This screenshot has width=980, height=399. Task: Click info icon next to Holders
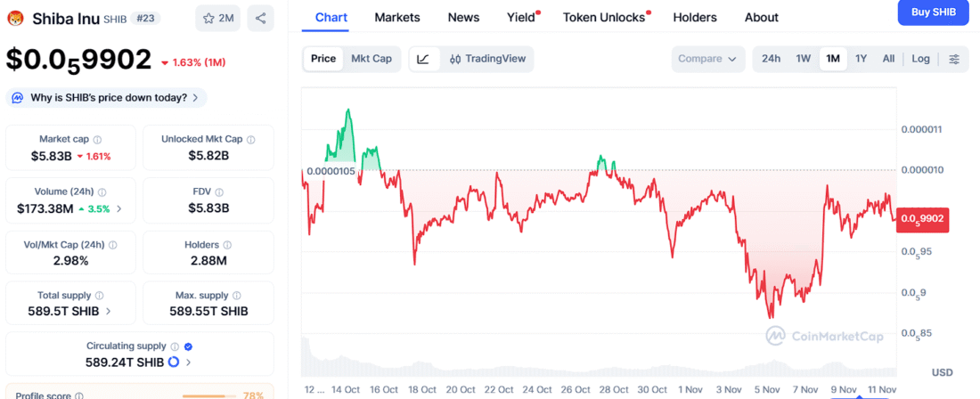[228, 245]
